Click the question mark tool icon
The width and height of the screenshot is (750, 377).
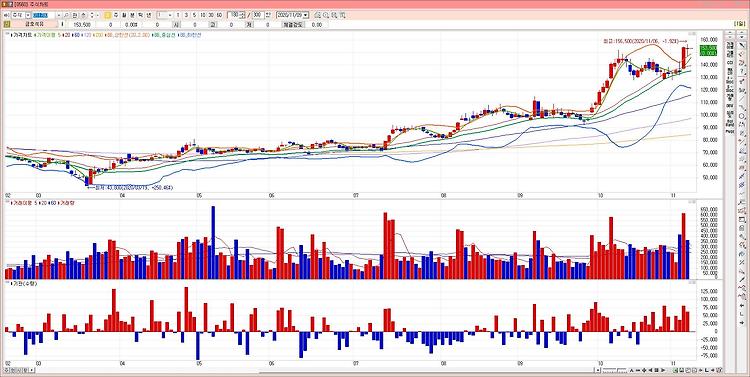742,71
